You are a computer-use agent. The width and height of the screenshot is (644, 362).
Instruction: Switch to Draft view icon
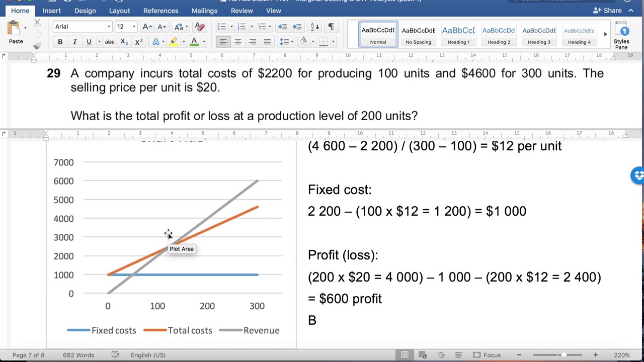458,355
